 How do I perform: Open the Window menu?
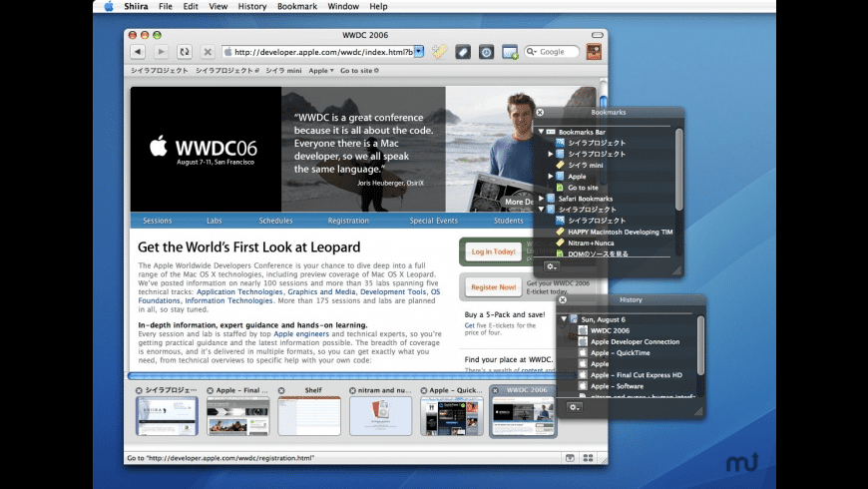(343, 6)
